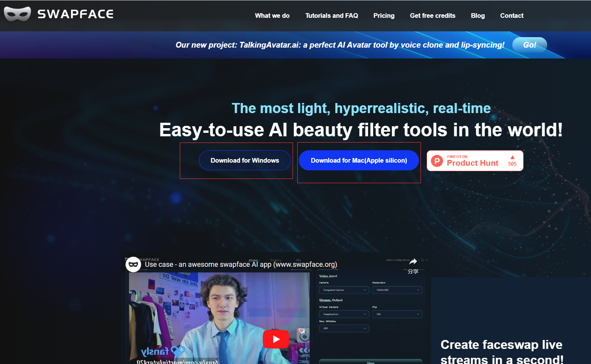Click 'Easy-to-use AI beauty filter tools' headline
This screenshot has width=591, height=364.
pyautogui.click(x=361, y=130)
